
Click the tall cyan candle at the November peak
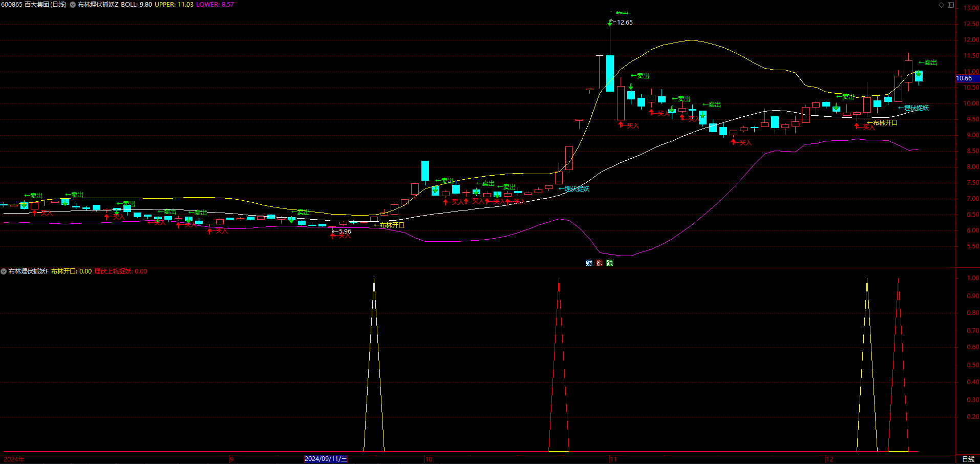click(610, 73)
